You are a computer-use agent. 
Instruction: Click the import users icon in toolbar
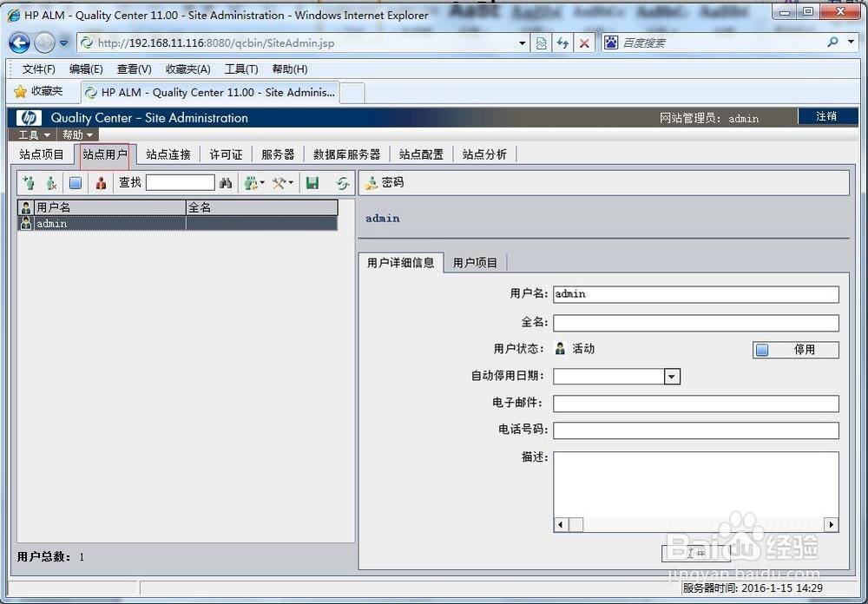click(252, 183)
